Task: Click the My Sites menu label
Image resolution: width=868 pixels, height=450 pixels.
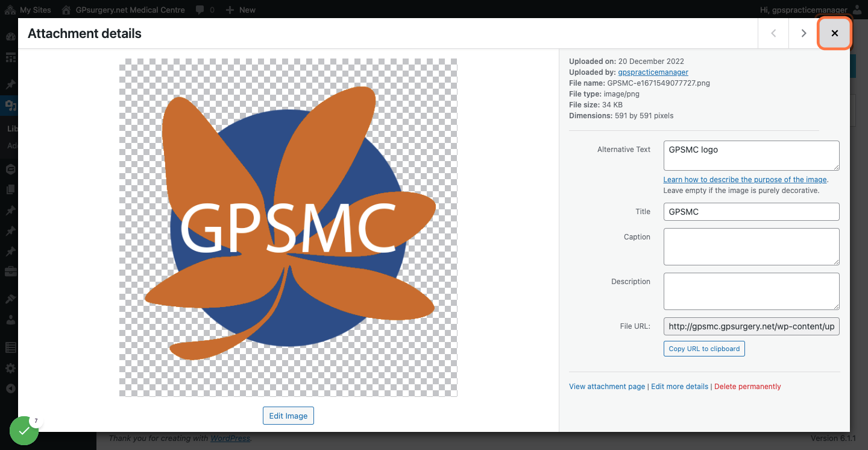Action: click(x=36, y=10)
